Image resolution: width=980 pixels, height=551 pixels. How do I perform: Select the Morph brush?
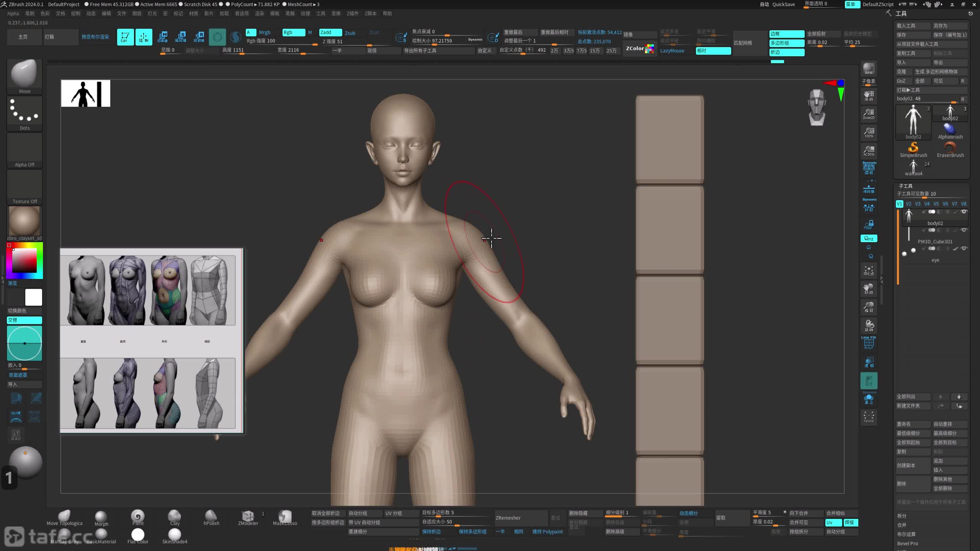(101, 518)
